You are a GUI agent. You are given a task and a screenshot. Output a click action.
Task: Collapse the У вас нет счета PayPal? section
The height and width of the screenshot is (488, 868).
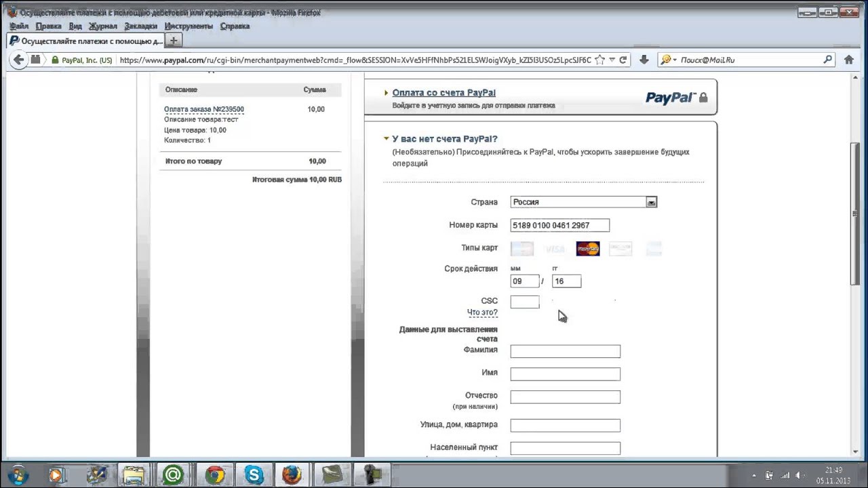[x=444, y=139]
